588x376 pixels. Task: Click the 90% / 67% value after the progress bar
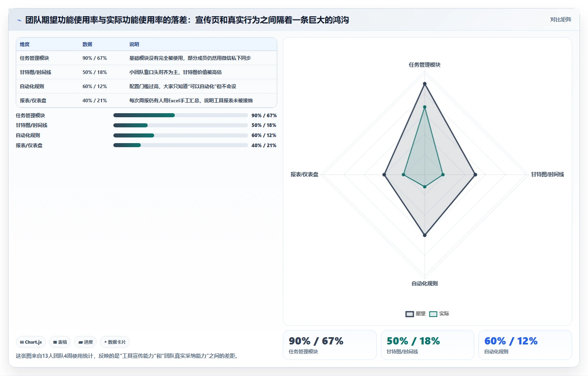264,116
